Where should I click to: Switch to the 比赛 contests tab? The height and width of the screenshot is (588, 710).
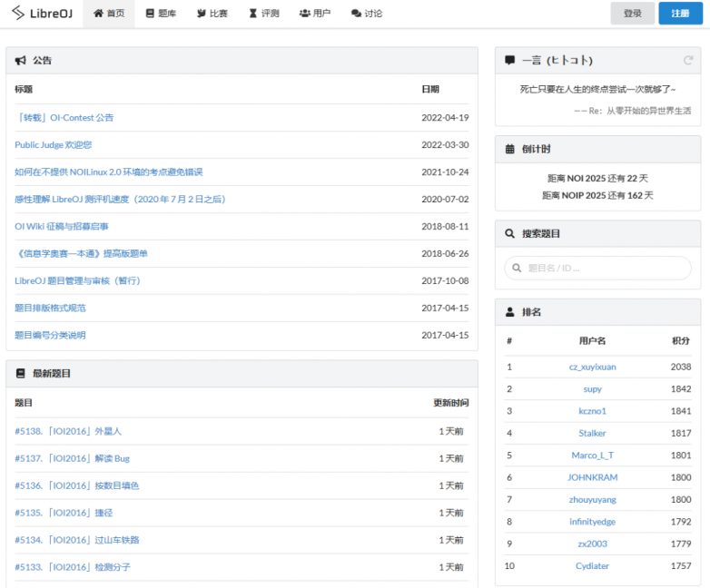coord(212,14)
